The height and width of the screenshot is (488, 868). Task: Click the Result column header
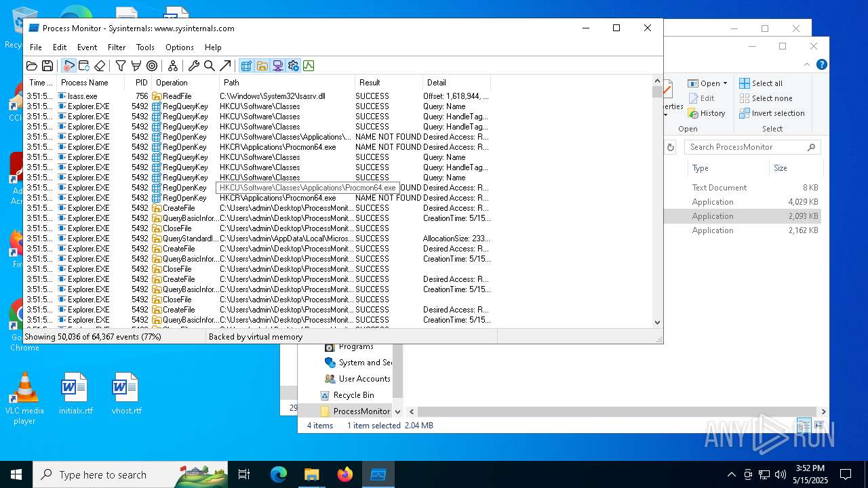point(389,83)
